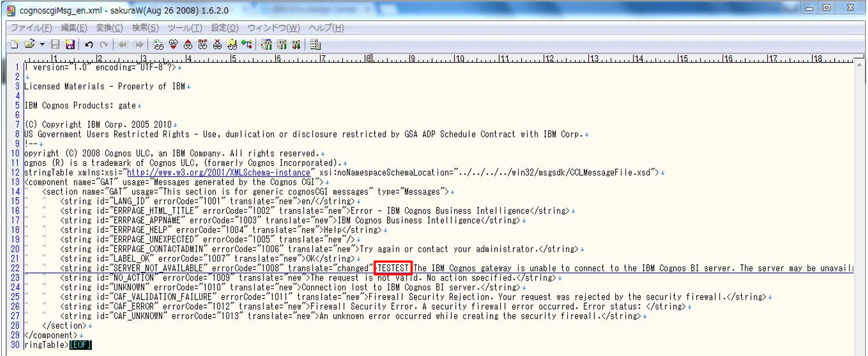Click "(C) Copyright IBM Corp. 2005 2010" line
The width and height of the screenshot is (868, 356).
tap(98, 125)
